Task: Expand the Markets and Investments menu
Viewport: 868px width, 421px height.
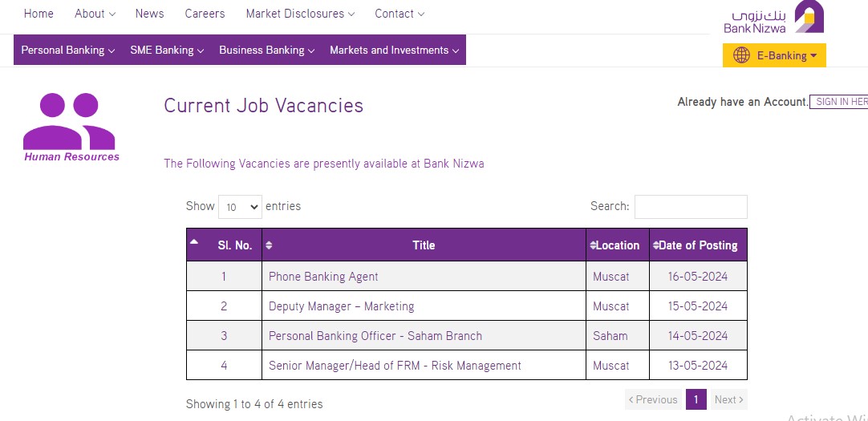Action: (x=394, y=51)
